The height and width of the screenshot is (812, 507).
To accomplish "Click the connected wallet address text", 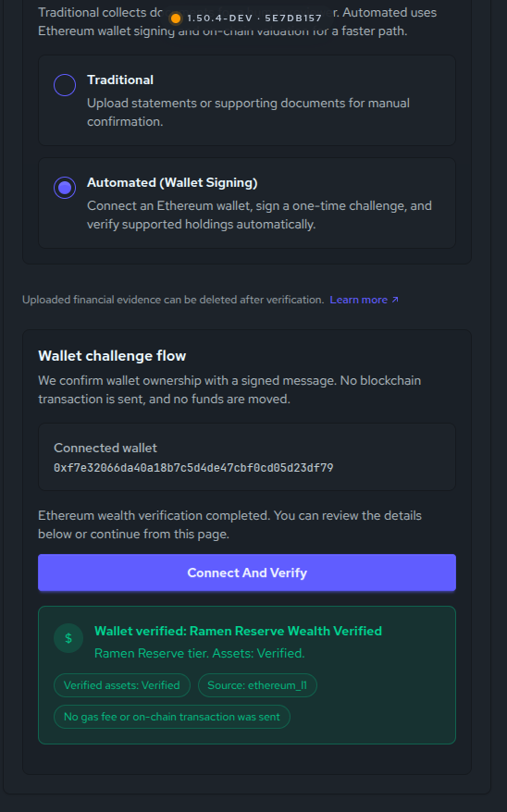I will (x=193, y=468).
